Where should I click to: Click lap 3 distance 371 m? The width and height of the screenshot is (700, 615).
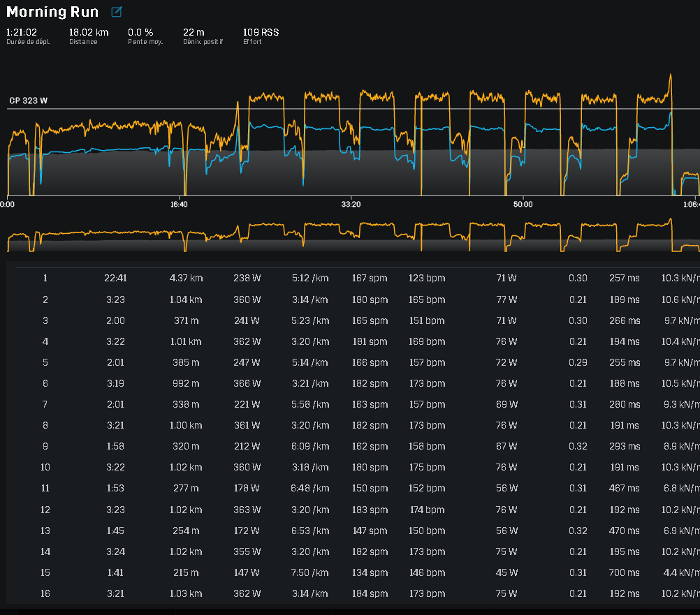[186, 320]
